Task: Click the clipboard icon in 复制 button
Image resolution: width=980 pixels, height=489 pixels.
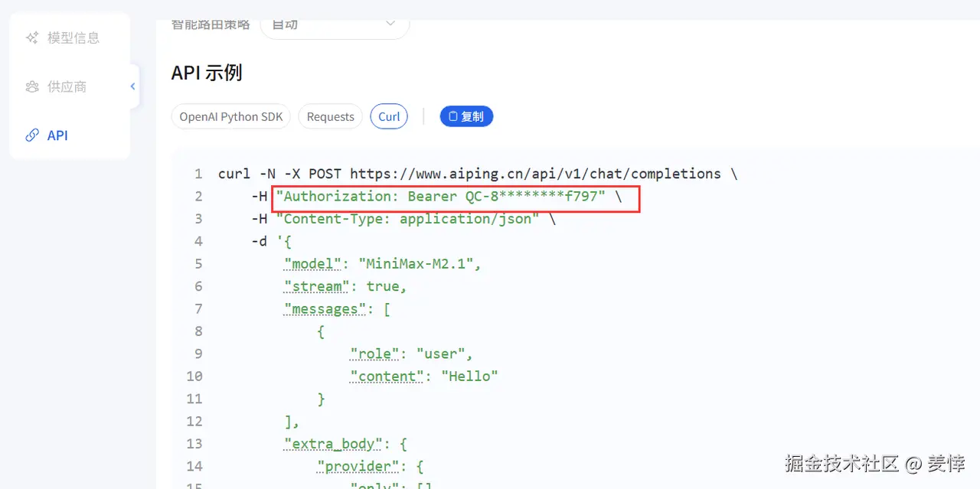Action: click(453, 116)
